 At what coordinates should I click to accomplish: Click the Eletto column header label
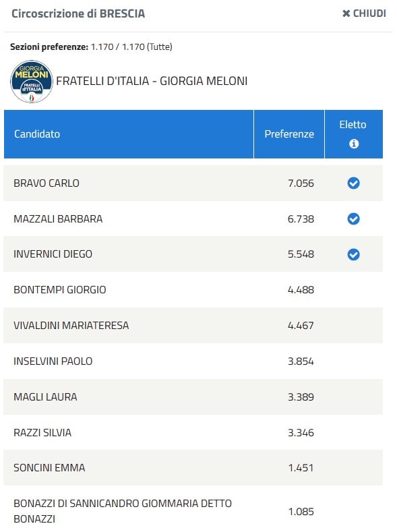(353, 125)
